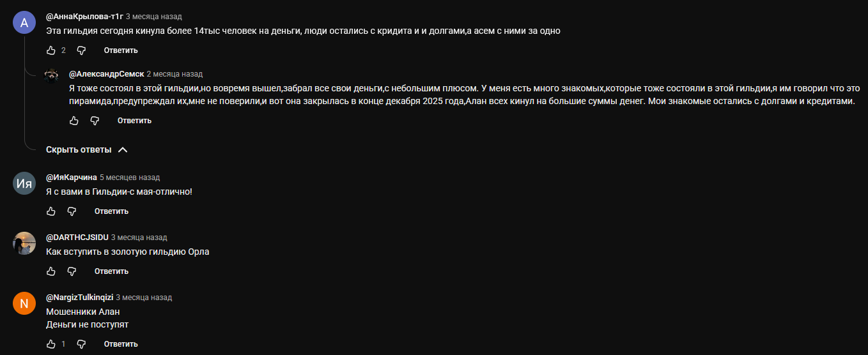
Task: Dislike the comment by @NargizTulkinqizi
Action: (81, 344)
